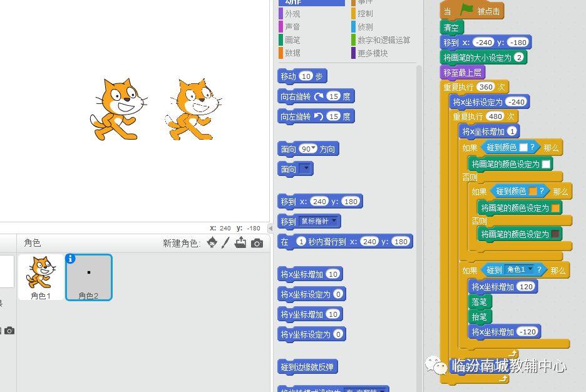Click the left cat sprite on stage
Image resolution: width=586 pixels, height=392 pixels.
(x=118, y=109)
